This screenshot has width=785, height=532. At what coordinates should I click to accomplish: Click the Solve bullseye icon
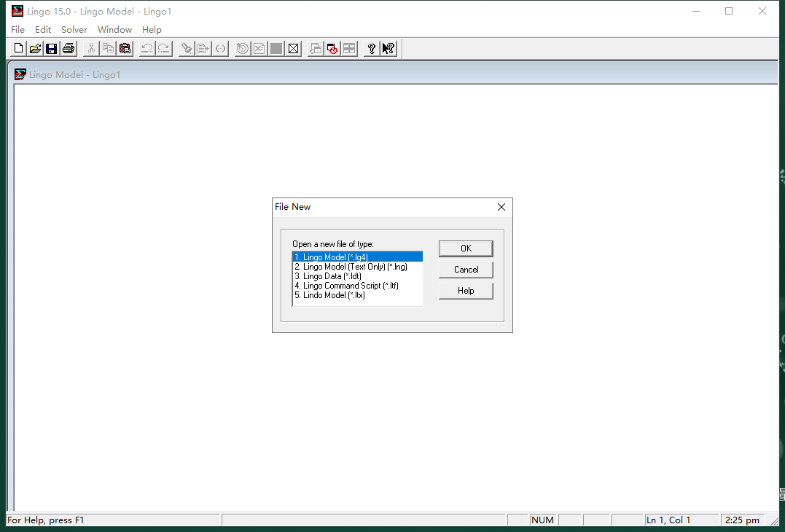[243, 49]
